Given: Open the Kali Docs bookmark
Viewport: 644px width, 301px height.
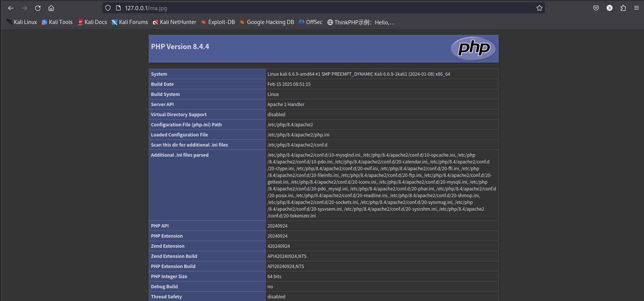Looking at the screenshot, I should tap(92, 22).
